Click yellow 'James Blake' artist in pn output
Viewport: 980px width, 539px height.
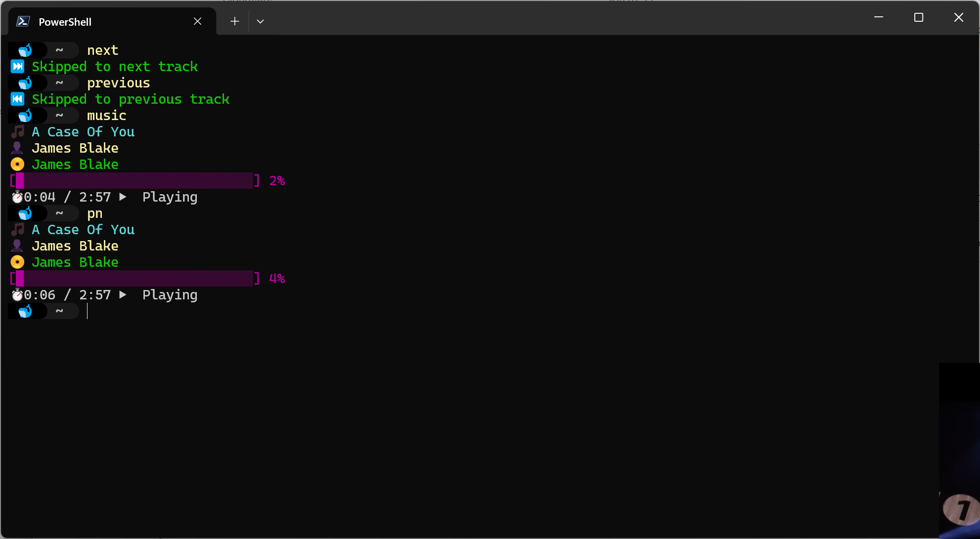tap(75, 246)
